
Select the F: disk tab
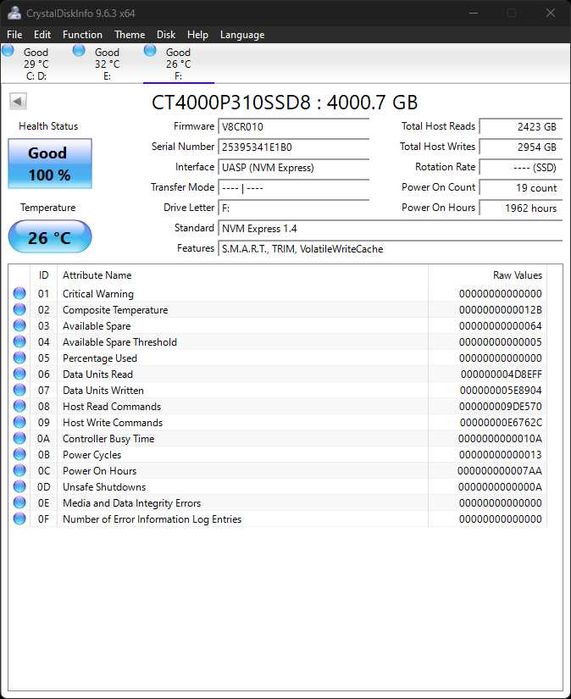pos(178,64)
